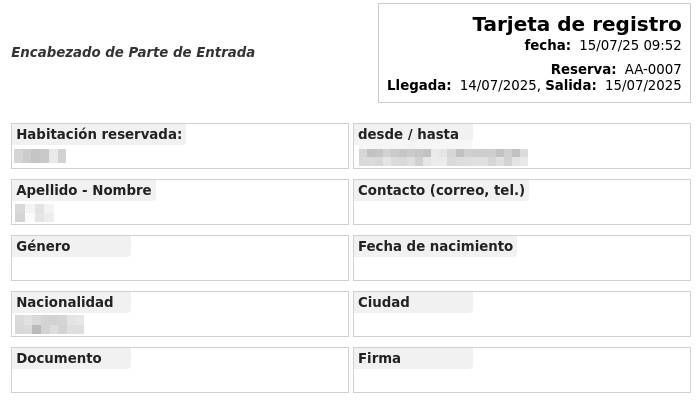The height and width of the screenshot is (402, 698).
Task: Click the blurred room value under Habitación reservada
Action: [40, 156]
